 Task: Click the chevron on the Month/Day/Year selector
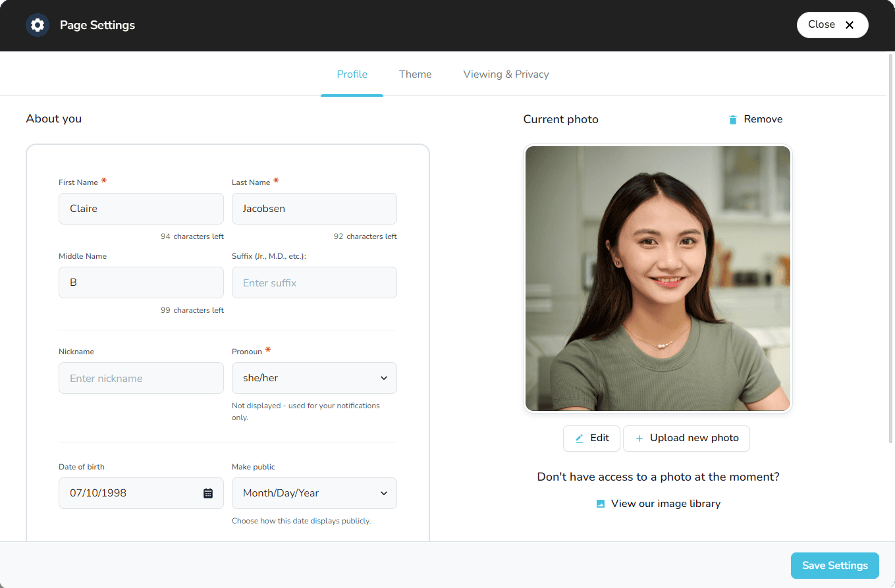click(384, 493)
